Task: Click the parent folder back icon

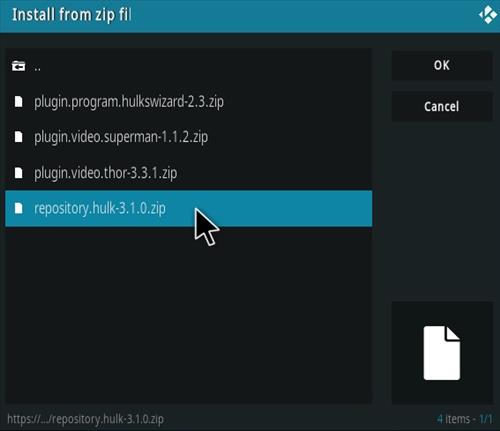Action: 18,66
